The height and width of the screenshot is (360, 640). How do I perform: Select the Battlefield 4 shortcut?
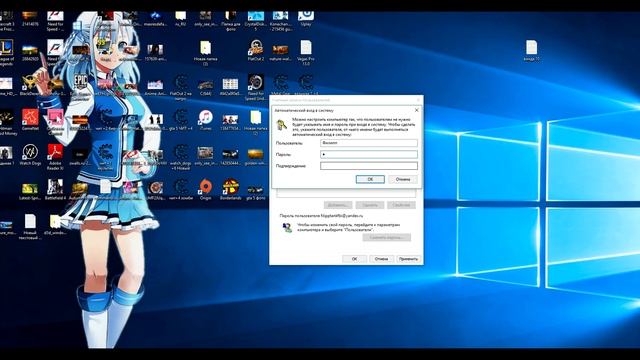(55, 187)
